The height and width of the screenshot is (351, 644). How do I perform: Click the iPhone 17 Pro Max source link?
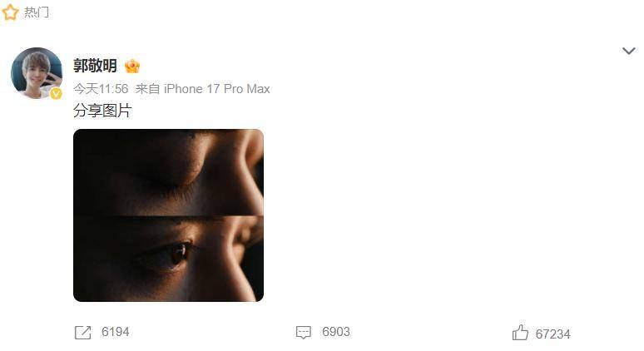tap(217, 89)
